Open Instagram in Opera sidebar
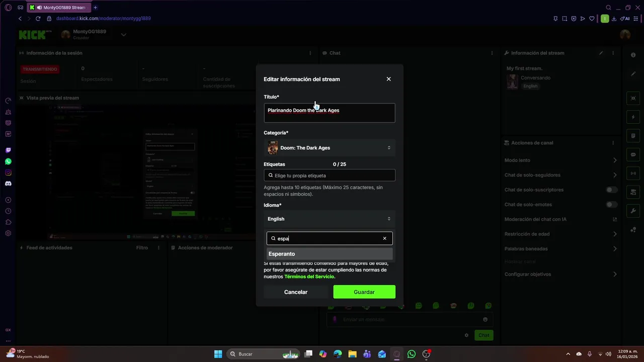 coord(8,172)
